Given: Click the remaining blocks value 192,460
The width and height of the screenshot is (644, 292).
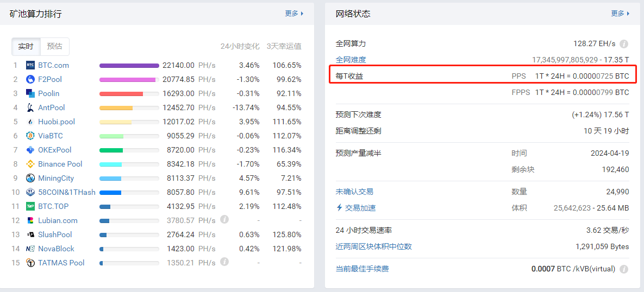Looking at the screenshot, I should (615, 169).
